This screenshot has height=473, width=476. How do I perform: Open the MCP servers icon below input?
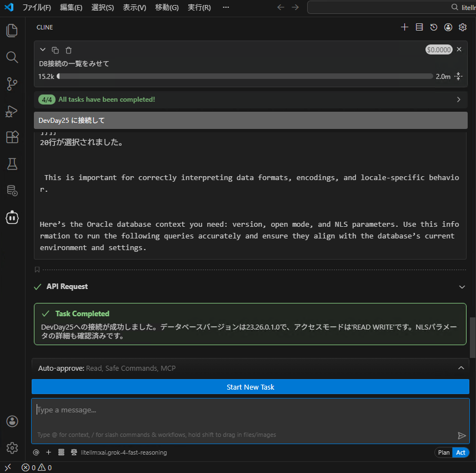click(61, 452)
